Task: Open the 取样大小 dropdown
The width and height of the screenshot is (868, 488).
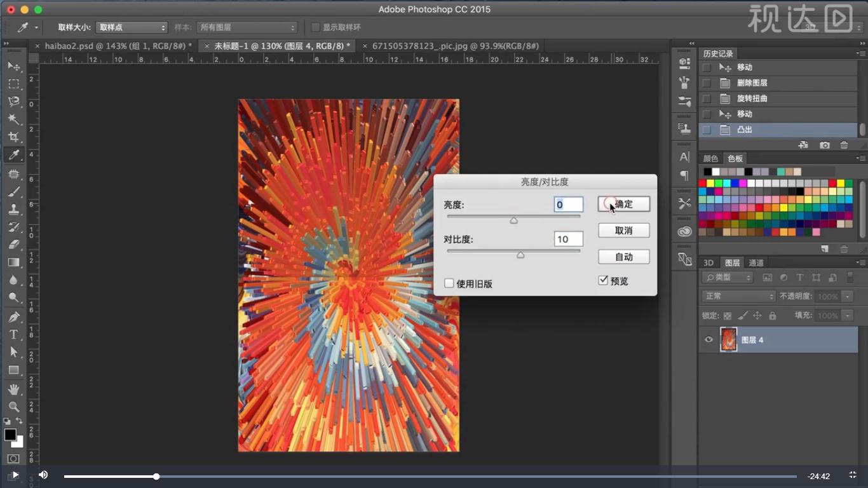Action: click(132, 27)
